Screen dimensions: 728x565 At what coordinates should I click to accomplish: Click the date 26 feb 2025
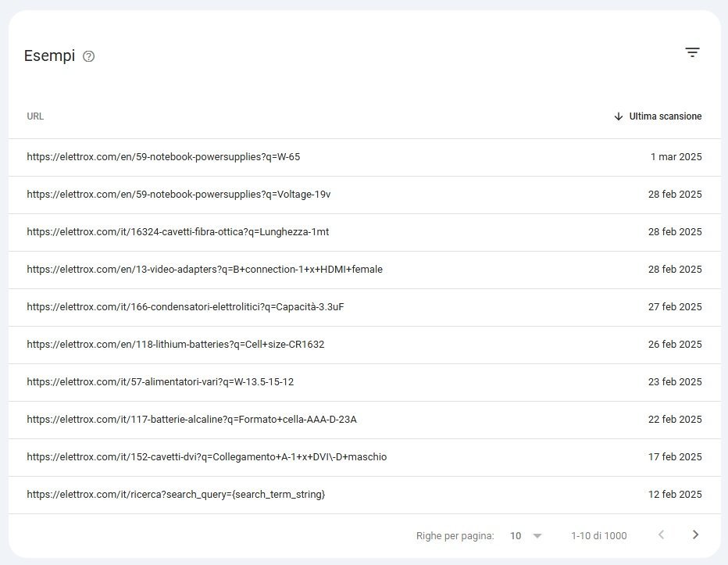click(x=675, y=345)
